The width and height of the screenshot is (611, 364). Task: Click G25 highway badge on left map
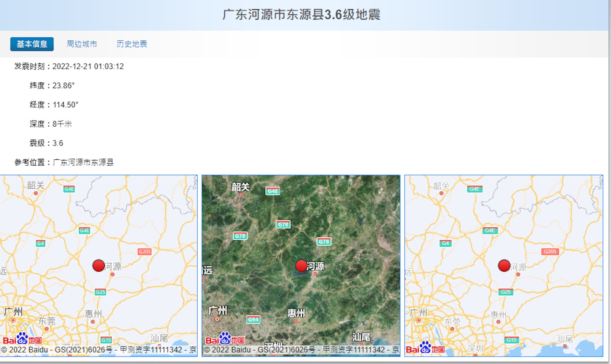point(100,292)
